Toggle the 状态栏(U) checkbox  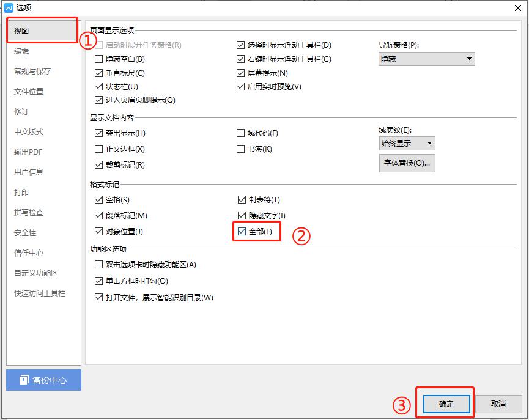tap(98, 87)
